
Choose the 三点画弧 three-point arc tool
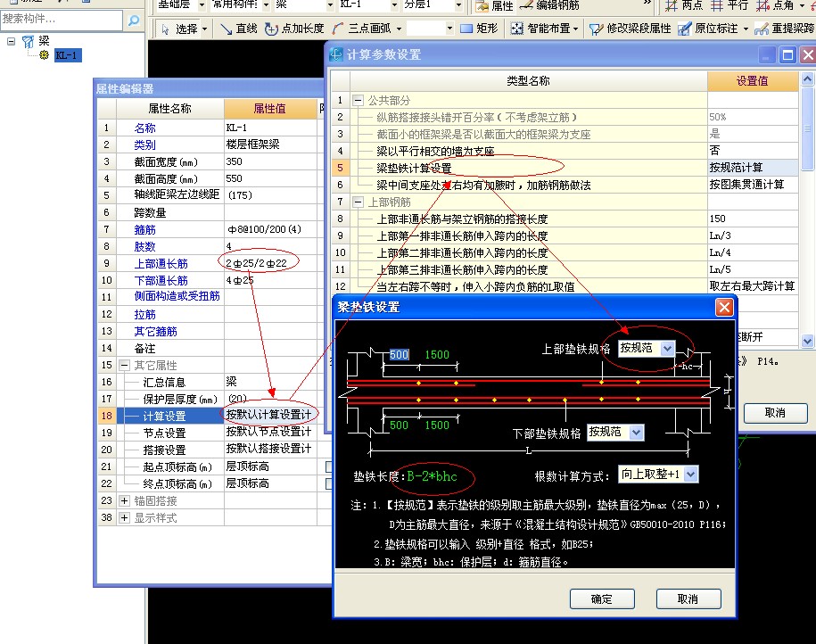click(361, 29)
